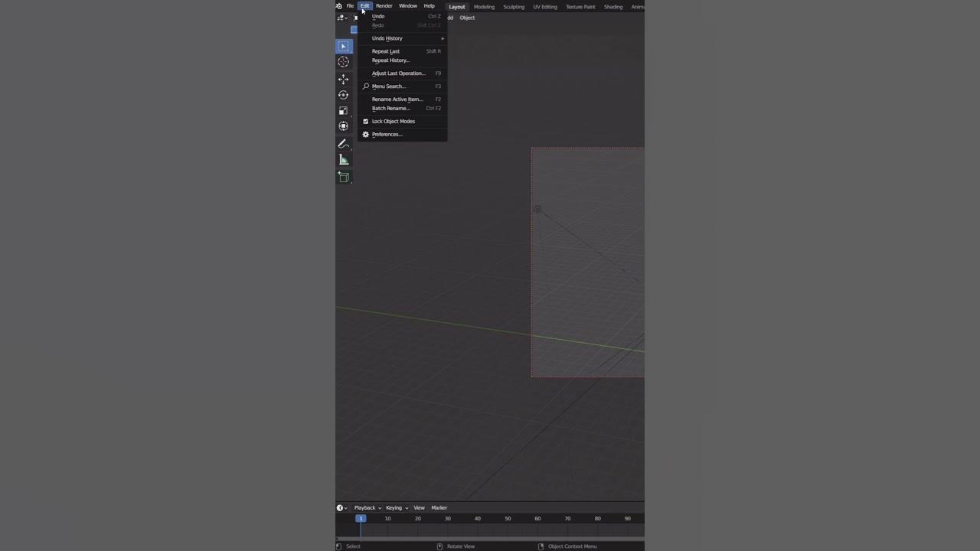Open Menu Search from Edit menu
The width and height of the screenshot is (980, 551).
[x=403, y=86]
